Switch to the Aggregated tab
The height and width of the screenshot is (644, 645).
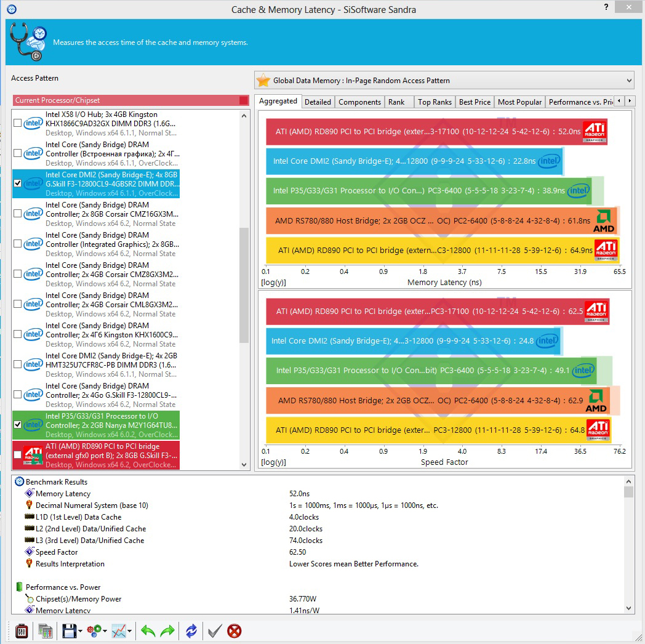tap(278, 101)
